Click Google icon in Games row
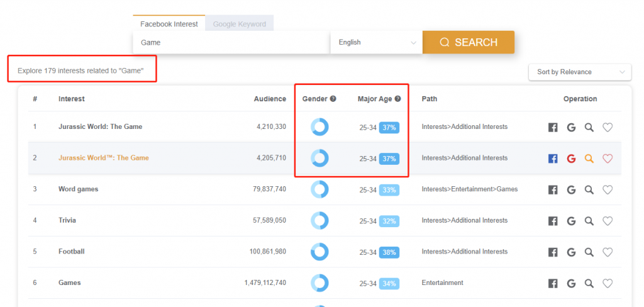The width and height of the screenshot is (644, 307). tap(571, 284)
